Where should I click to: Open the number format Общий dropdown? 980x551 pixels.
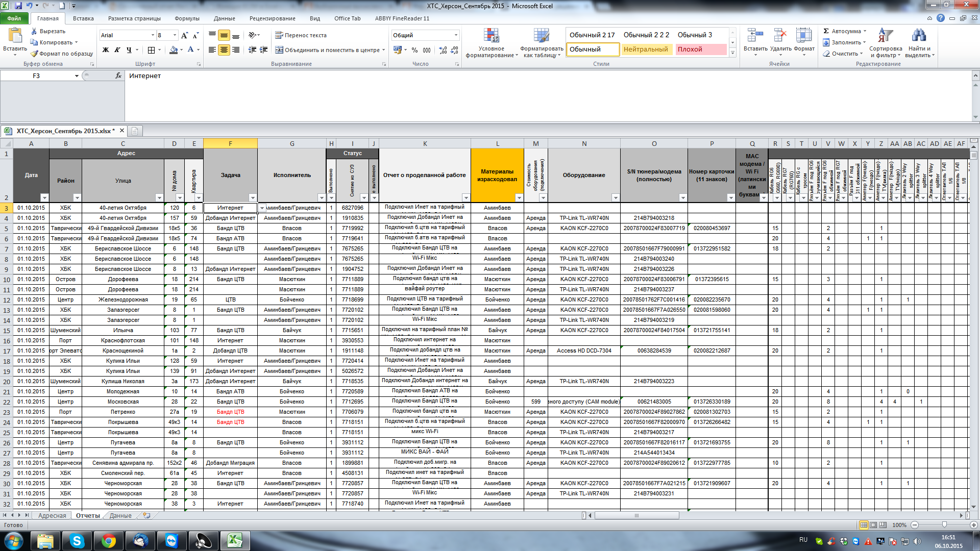click(456, 35)
